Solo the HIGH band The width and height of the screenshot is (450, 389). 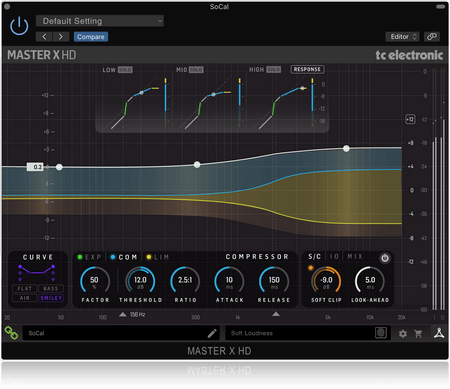pyautogui.click(x=273, y=69)
